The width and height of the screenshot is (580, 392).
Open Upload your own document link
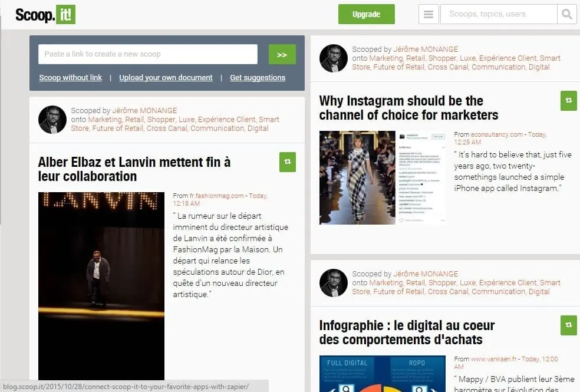click(x=166, y=78)
